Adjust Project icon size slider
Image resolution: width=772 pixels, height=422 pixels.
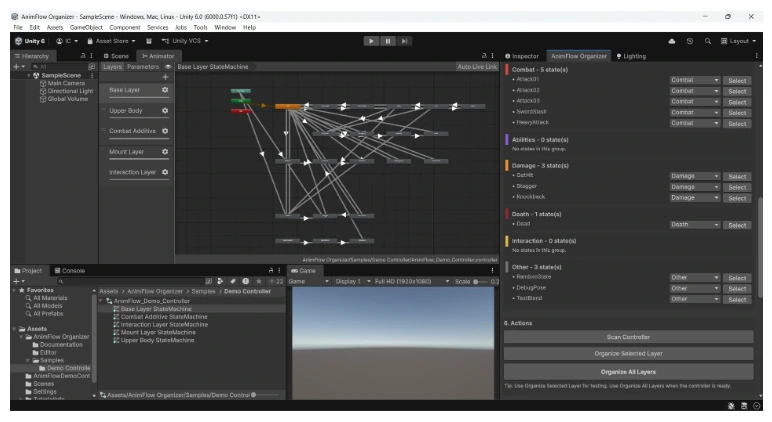click(x=266, y=395)
